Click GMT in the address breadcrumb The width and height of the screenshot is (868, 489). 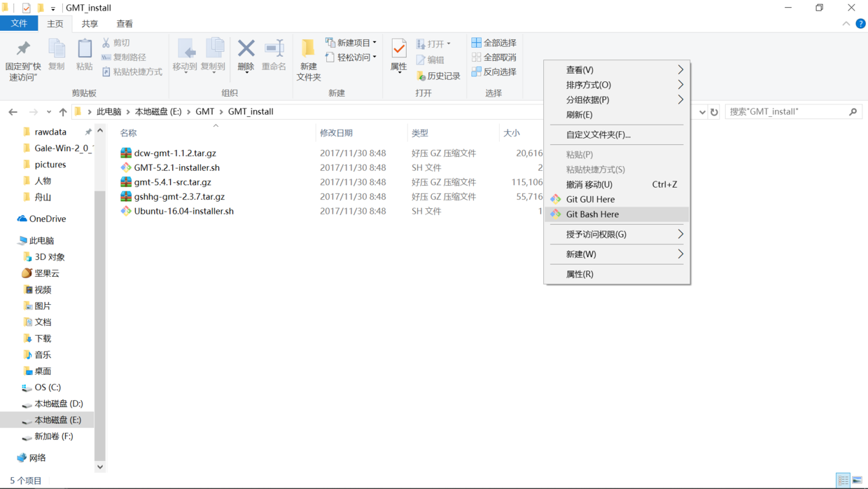[x=205, y=112]
